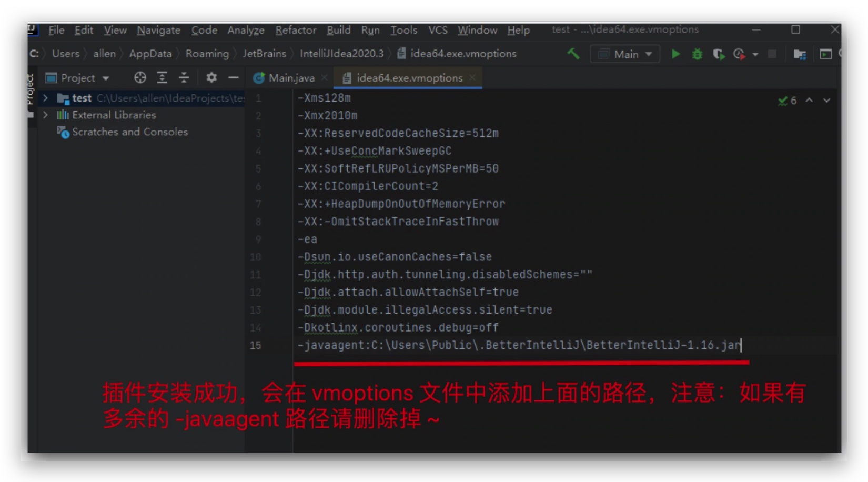Screen dimensions: 868x482
Task: Close the Main.java tab
Action: [324, 77]
